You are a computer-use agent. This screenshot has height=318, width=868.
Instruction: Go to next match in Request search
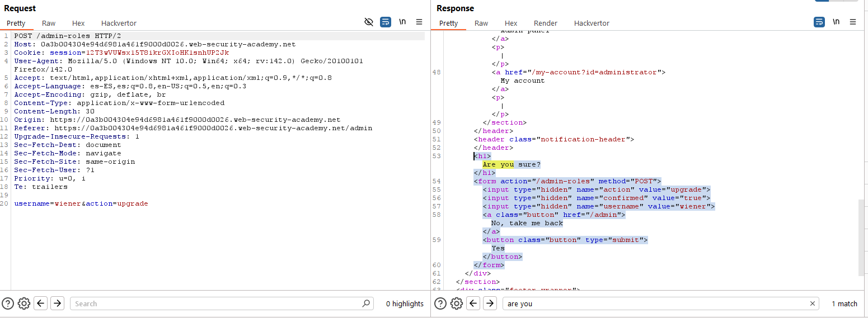[x=57, y=303]
